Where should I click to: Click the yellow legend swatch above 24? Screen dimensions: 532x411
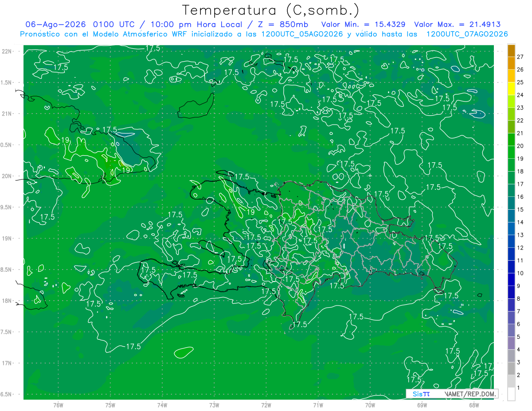(x=511, y=88)
